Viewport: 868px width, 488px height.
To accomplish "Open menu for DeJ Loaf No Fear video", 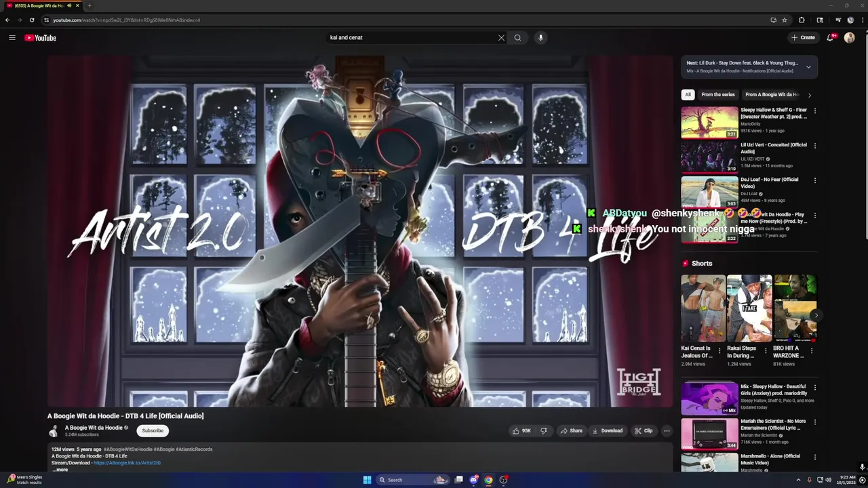I will [x=815, y=181].
